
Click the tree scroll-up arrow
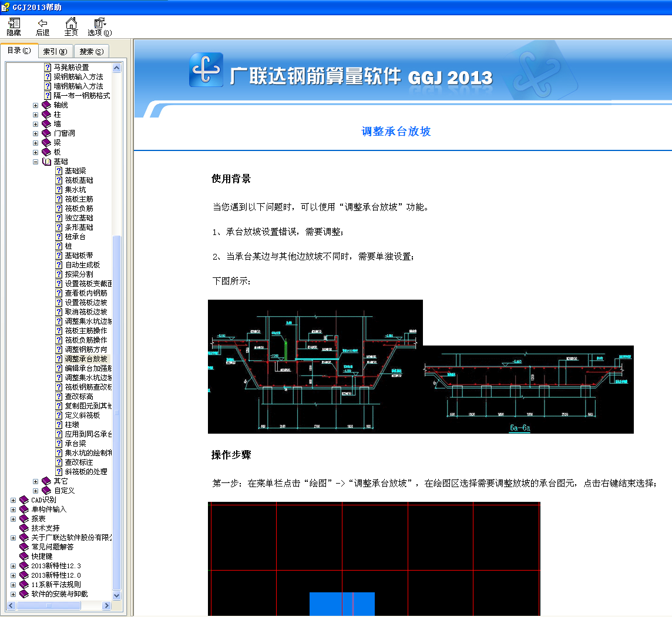[116, 68]
